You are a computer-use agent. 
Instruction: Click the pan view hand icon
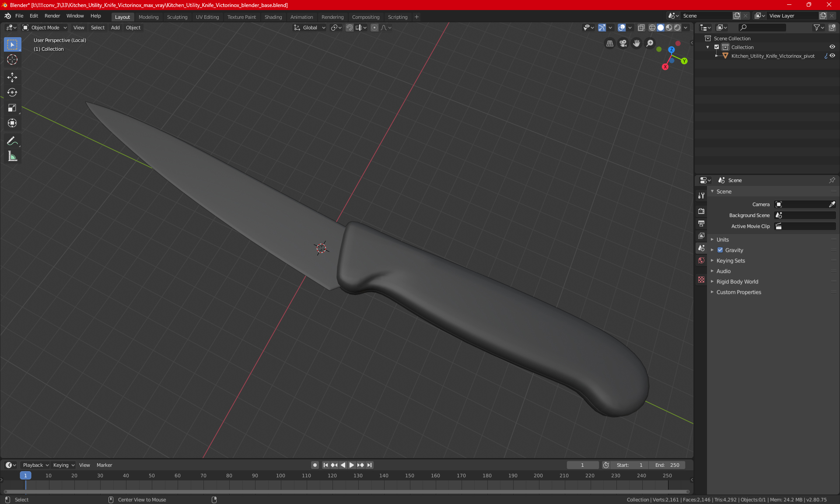click(637, 43)
